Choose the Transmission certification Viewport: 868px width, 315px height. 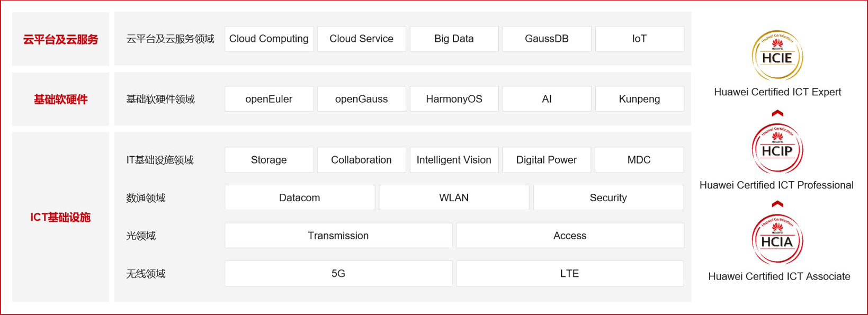[x=338, y=236]
